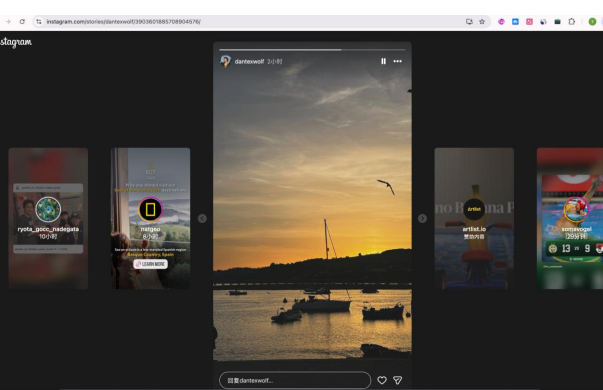Open dantexwolf profile avatar

(x=225, y=61)
